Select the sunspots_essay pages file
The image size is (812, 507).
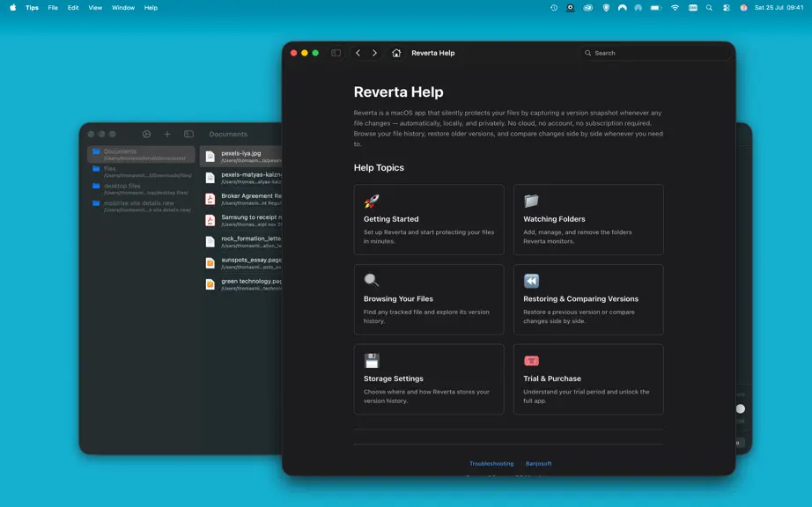pyautogui.click(x=240, y=263)
